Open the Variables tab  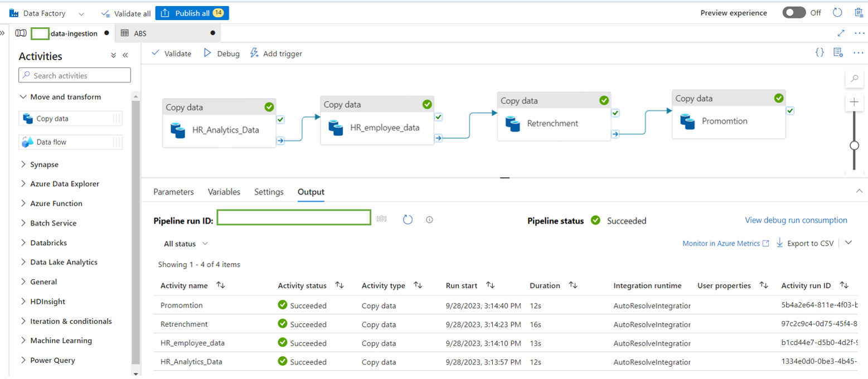point(224,192)
